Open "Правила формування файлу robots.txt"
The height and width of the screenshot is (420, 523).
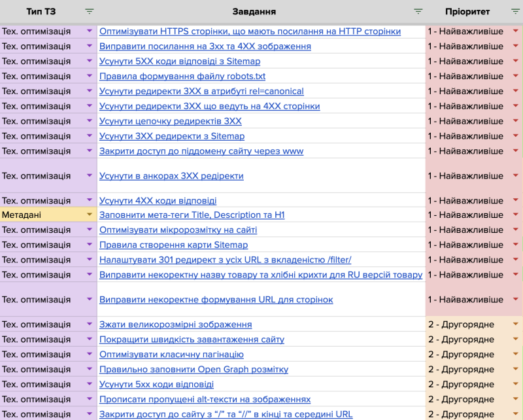pos(183,75)
